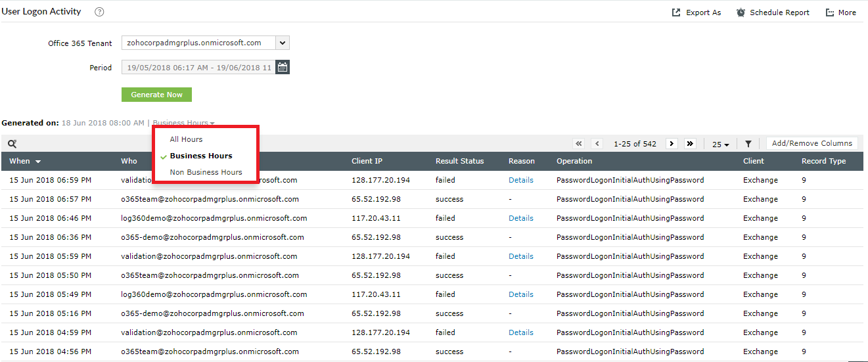Select the checked Business Hours entry
The width and height of the screenshot is (868, 362).
pyautogui.click(x=200, y=156)
